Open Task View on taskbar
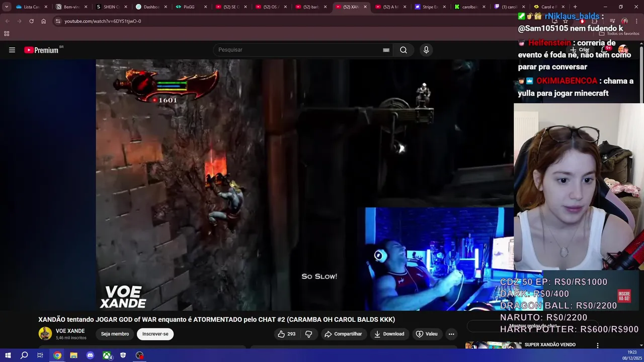 click(x=40, y=355)
